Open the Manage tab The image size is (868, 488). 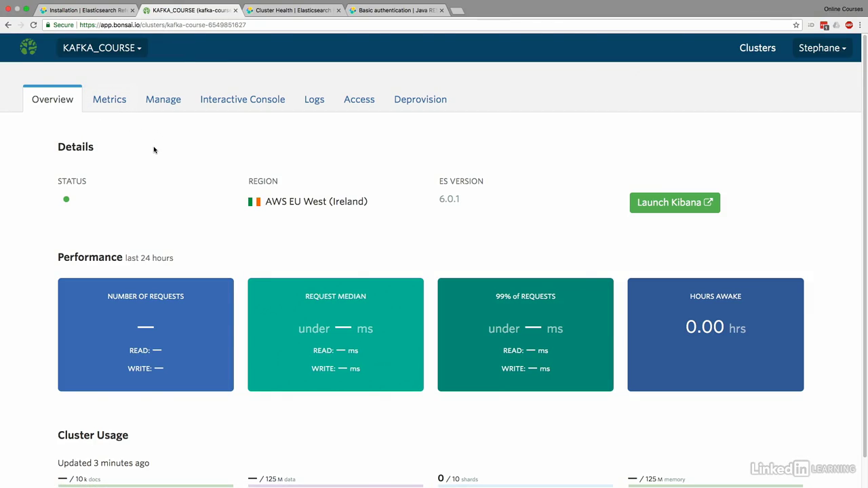(163, 99)
